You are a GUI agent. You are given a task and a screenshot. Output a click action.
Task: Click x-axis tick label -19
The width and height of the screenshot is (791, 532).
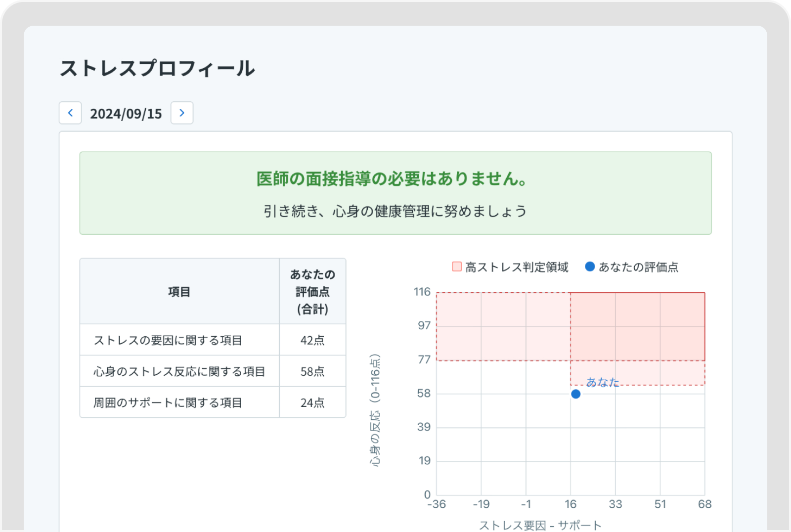click(481, 504)
